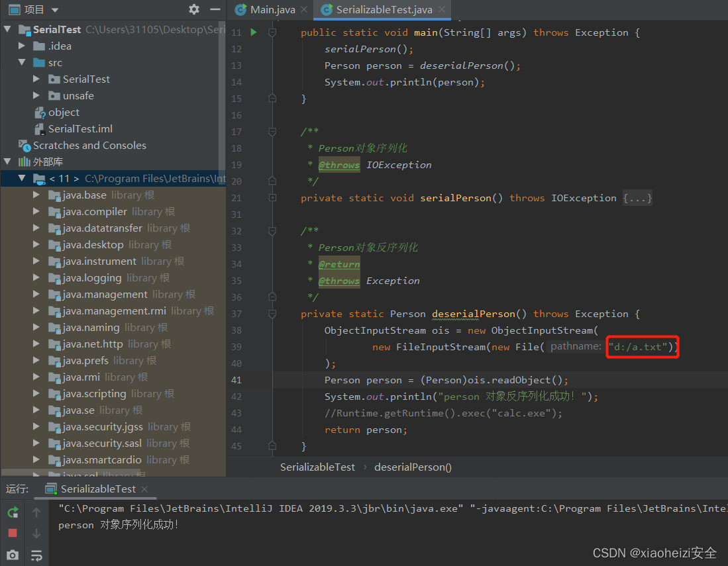Stop the running process with red square
Screen dimensions: 728x566
(x=13, y=533)
